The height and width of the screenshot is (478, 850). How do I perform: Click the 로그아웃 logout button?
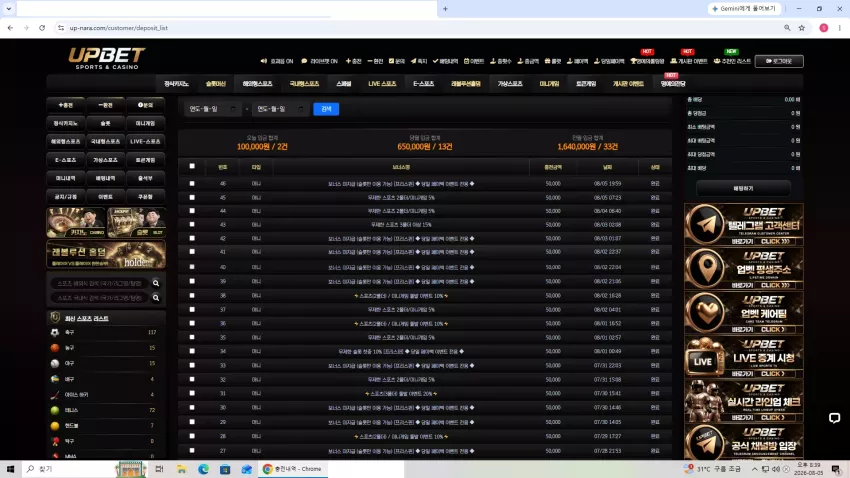click(779, 61)
